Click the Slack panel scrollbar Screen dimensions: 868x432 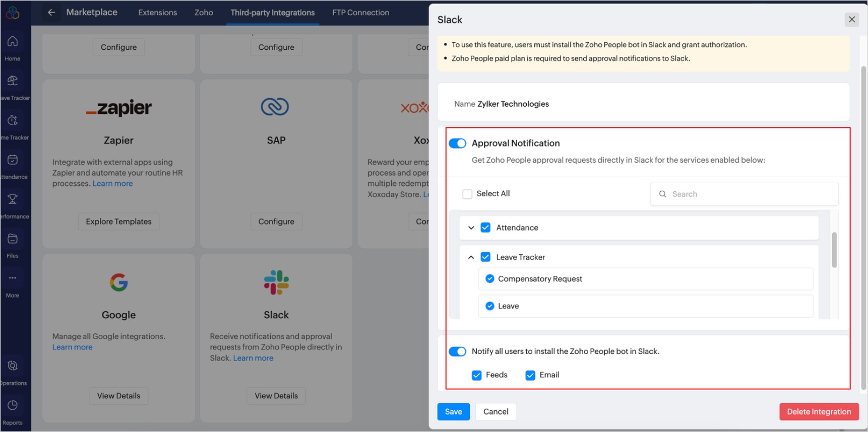click(x=863, y=228)
